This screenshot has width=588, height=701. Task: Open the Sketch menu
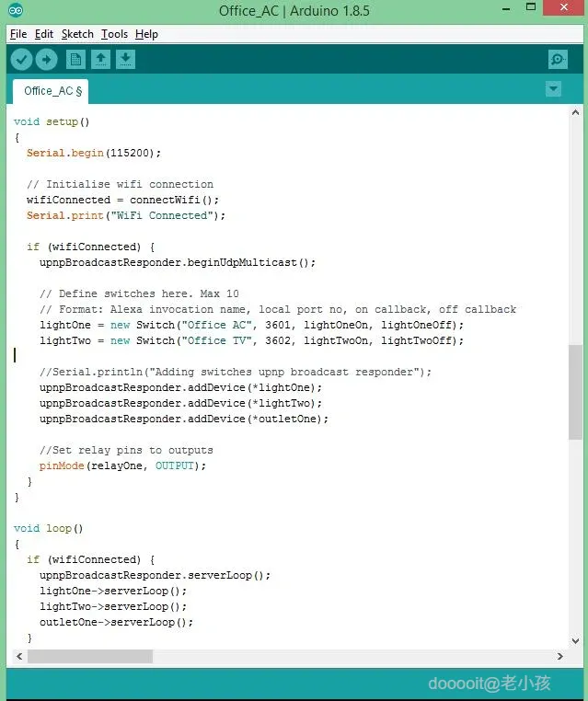[77, 34]
